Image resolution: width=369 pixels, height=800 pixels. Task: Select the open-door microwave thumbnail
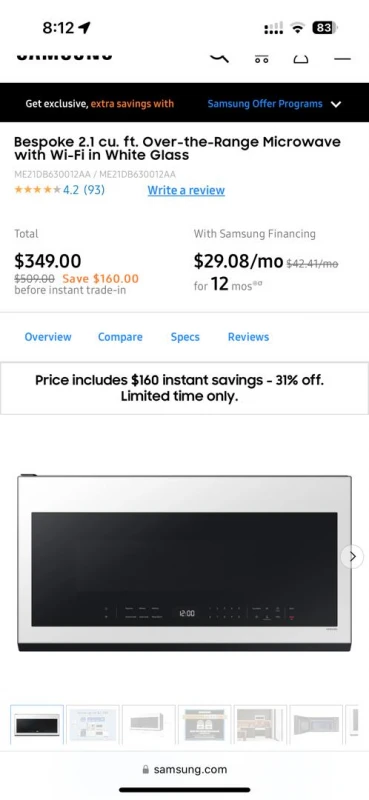pyautogui.click(x=316, y=724)
